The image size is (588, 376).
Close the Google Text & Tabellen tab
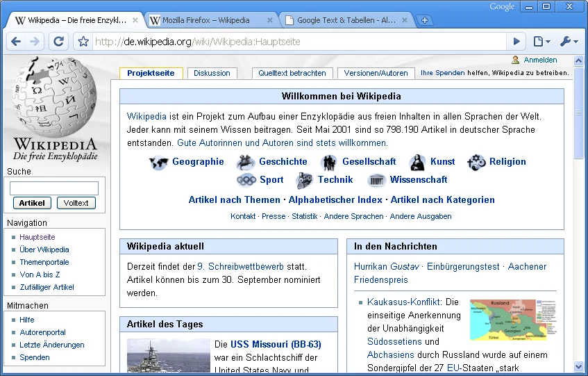pos(404,20)
